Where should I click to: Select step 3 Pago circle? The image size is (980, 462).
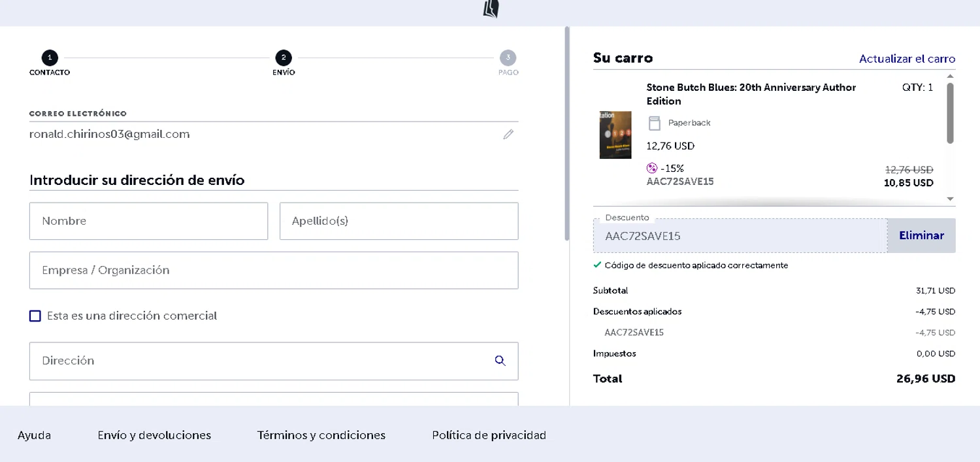click(508, 58)
